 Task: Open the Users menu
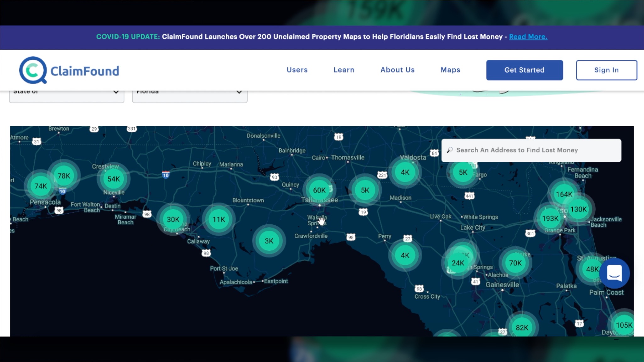[297, 70]
